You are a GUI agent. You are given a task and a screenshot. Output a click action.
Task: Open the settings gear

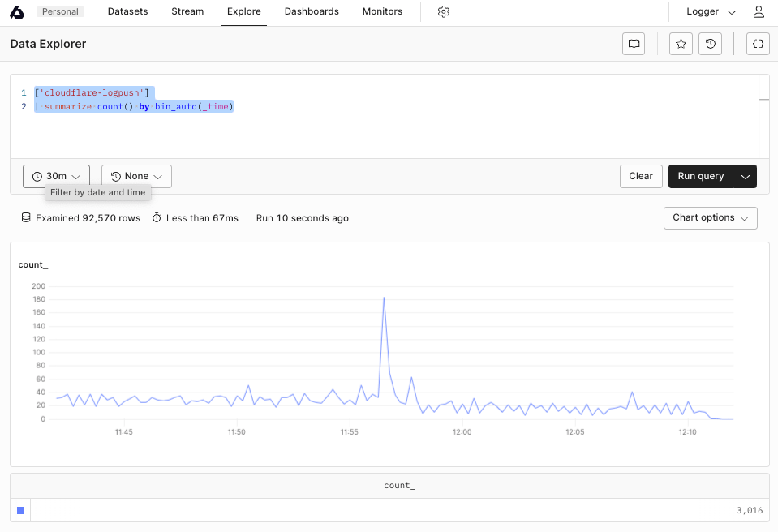[x=443, y=11]
